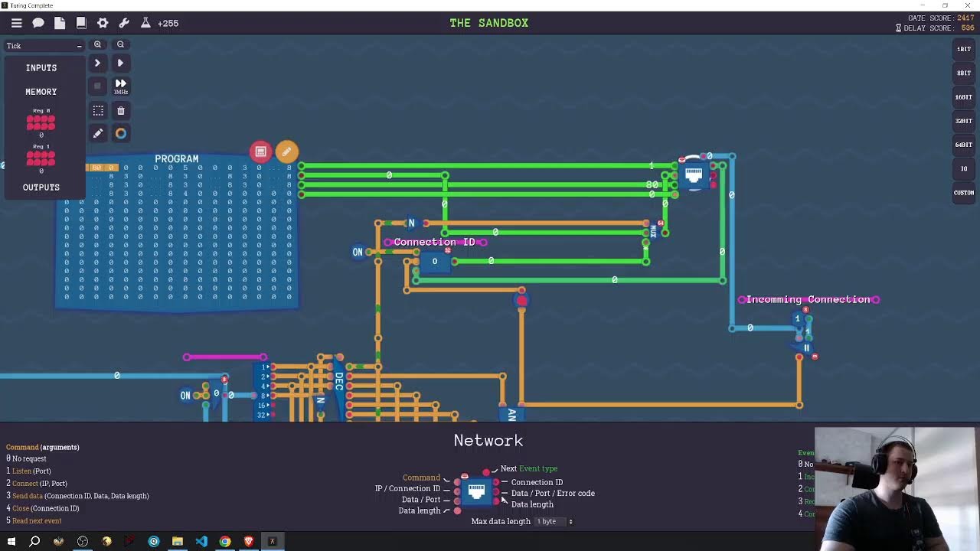Click the Network icon in info panel

click(476, 491)
